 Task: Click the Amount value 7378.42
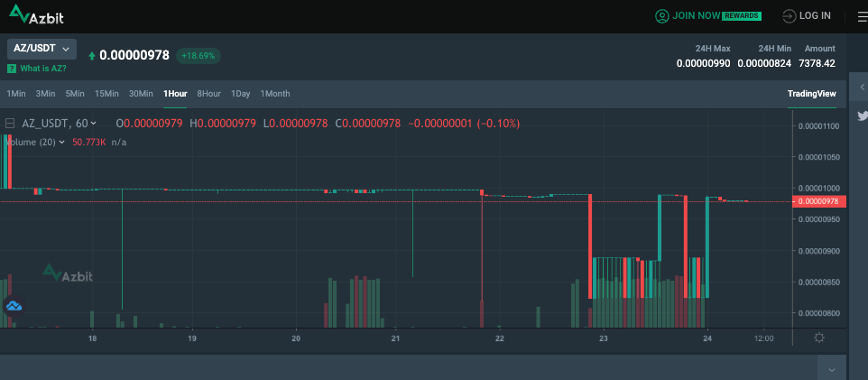[x=817, y=64]
